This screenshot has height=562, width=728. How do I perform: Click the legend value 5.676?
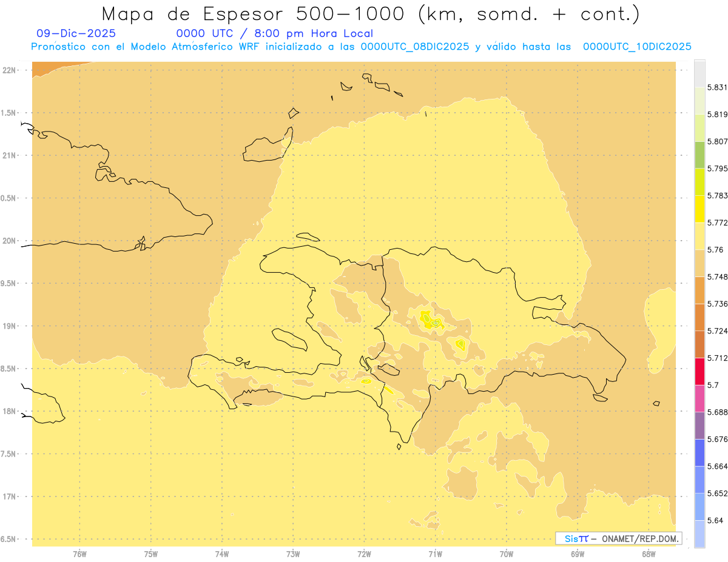click(717, 439)
